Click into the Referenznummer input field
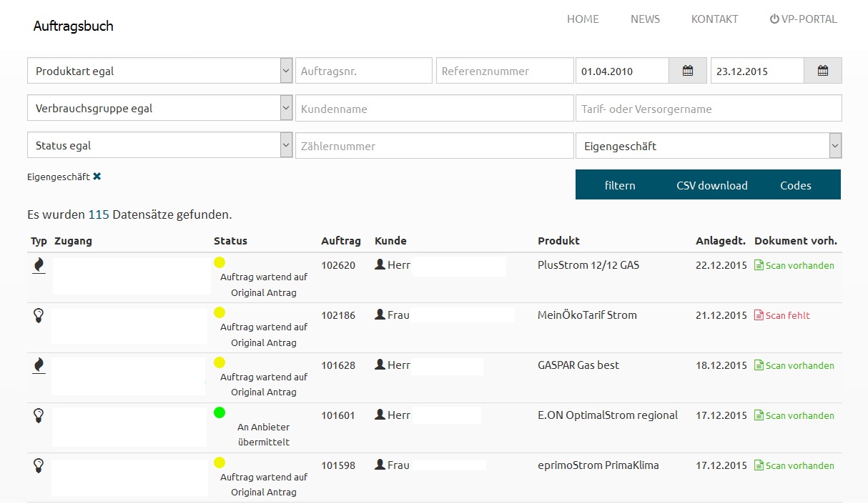Screen dimensions: 868x504 click(x=505, y=71)
